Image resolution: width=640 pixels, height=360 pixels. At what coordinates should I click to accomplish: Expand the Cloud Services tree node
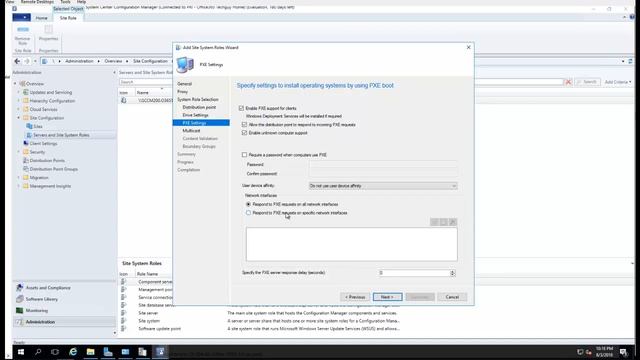click(x=19, y=109)
